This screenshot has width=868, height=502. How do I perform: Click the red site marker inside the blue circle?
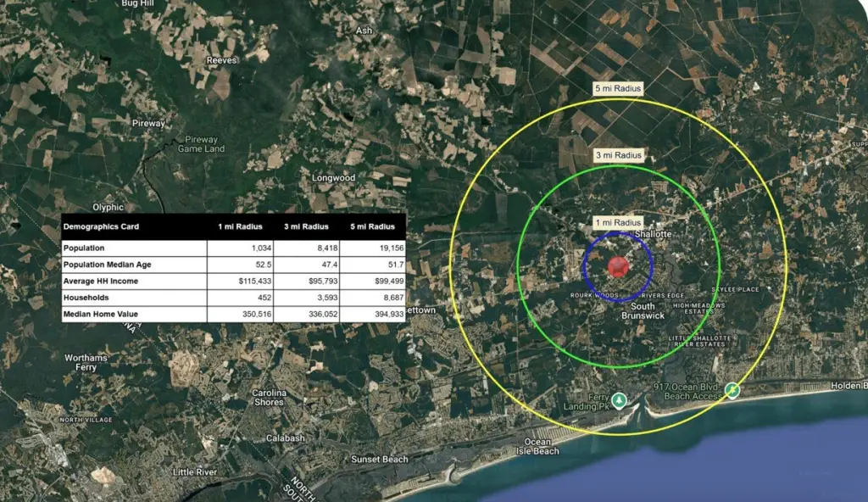(618, 266)
